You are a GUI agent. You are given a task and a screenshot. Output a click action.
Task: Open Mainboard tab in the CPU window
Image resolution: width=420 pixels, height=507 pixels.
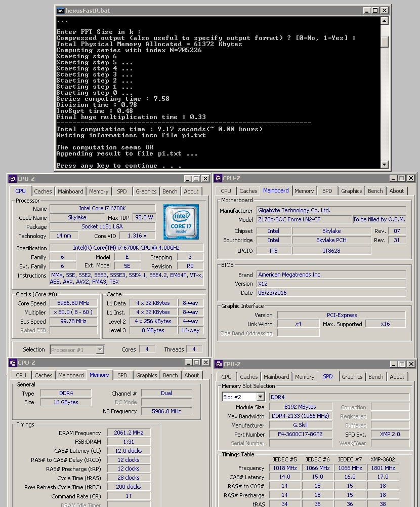tap(70, 191)
